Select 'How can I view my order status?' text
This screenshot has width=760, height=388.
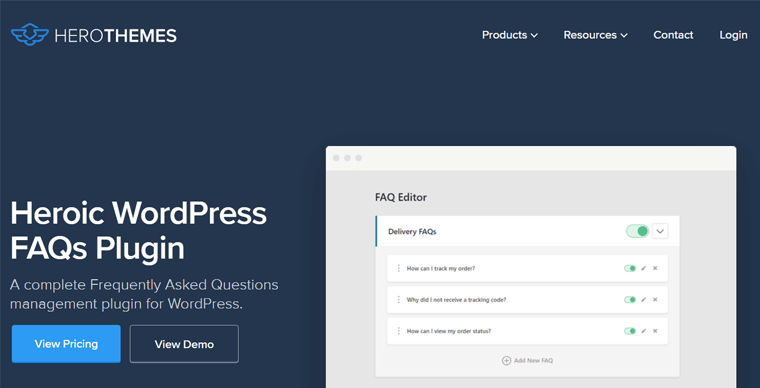(448, 331)
